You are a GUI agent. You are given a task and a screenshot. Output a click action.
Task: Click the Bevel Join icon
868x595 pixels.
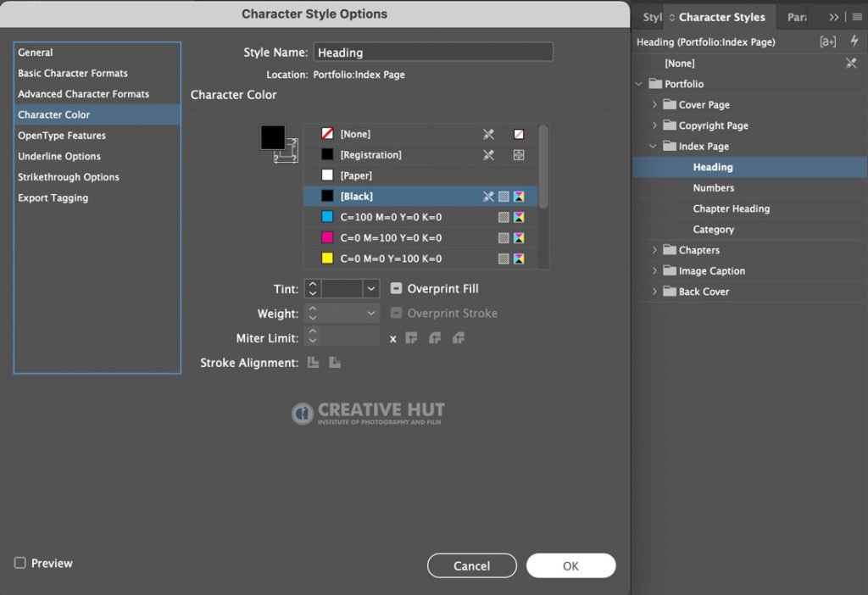coord(459,337)
